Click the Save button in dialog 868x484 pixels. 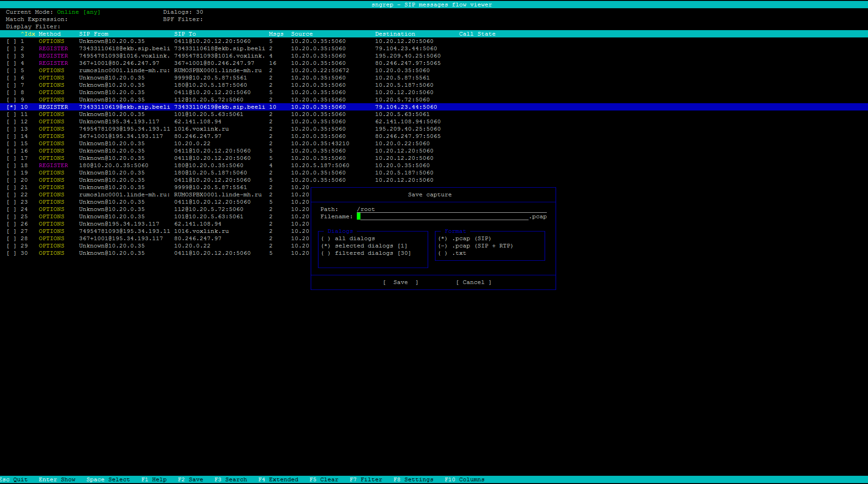pyautogui.click(x=401, y=282)
